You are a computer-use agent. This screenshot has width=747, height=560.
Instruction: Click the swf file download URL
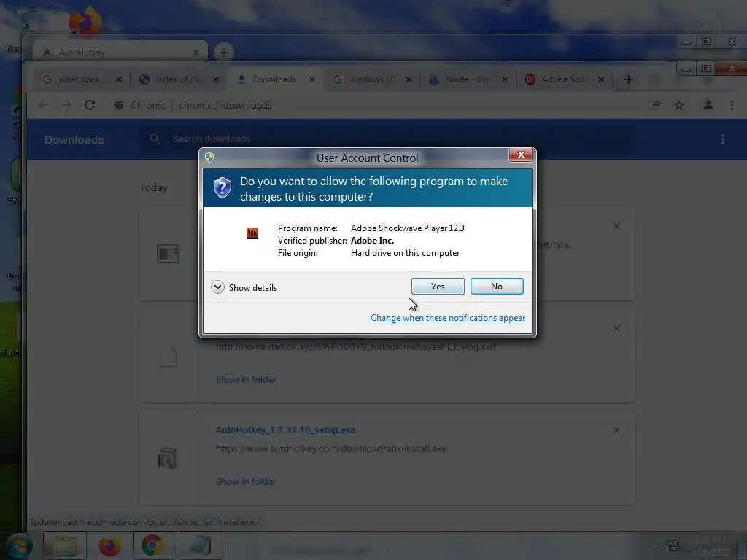tap(355, 346)
